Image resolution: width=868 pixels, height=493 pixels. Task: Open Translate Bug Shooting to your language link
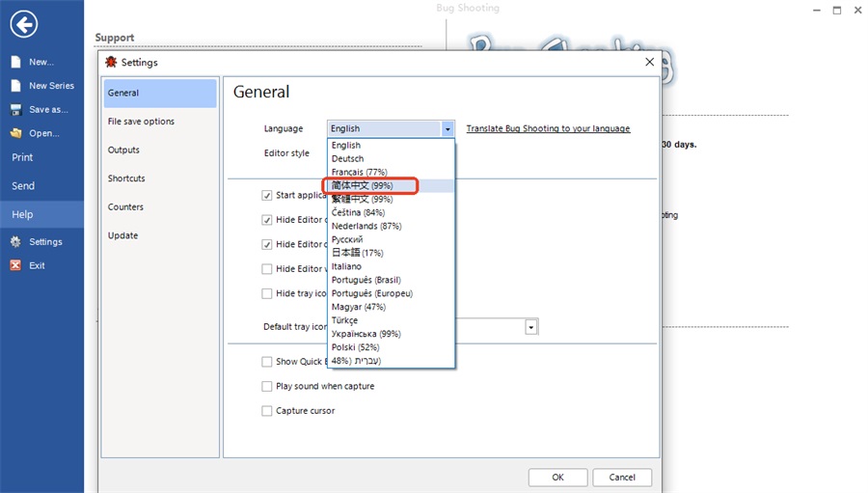tap(548, 128)
